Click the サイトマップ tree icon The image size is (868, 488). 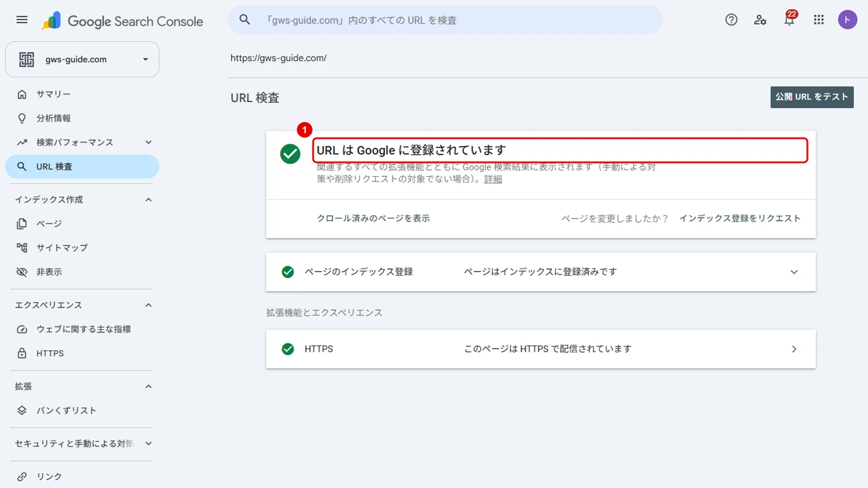22,248
